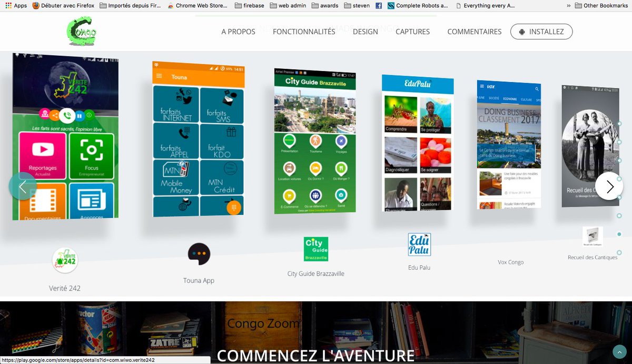
Task: Click the COMMENCEZ L'AVENTURE heading
Action: coord(315,356)
